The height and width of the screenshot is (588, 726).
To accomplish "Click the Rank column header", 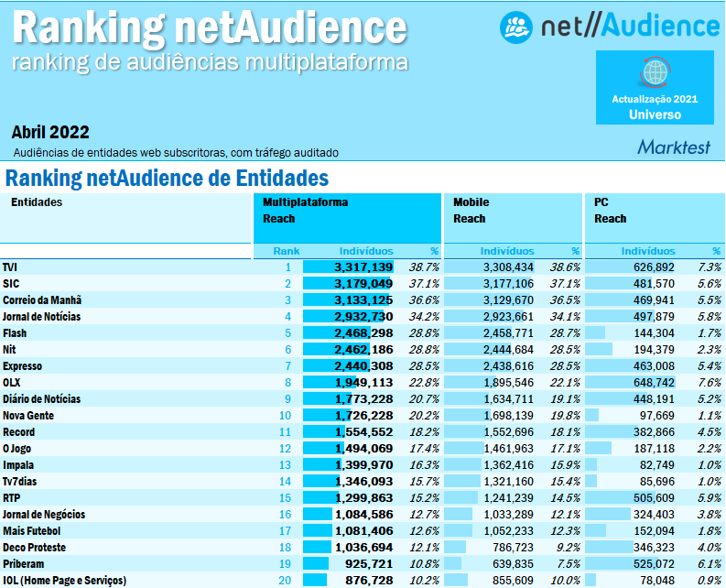I will (287, 251).
